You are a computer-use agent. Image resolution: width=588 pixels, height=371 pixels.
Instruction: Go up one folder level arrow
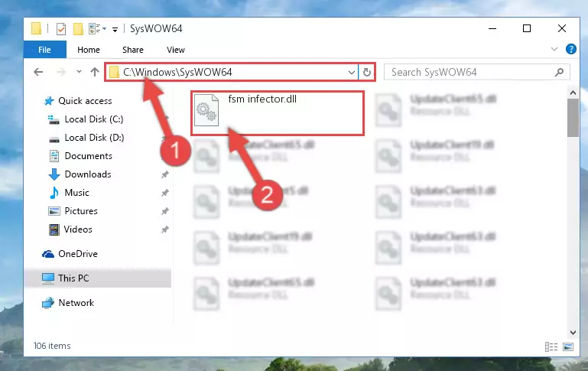(95, 72)
